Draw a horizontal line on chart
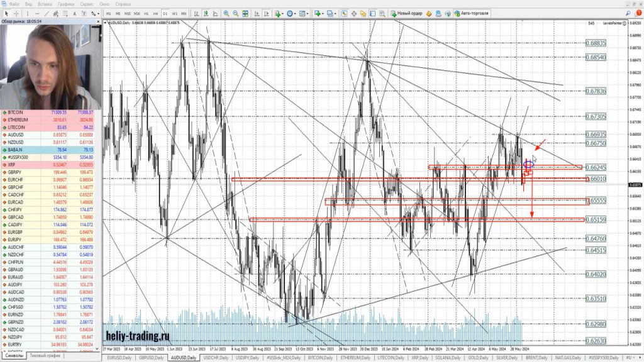This screenshot has width=644, height=362. [x=36, y=13]
